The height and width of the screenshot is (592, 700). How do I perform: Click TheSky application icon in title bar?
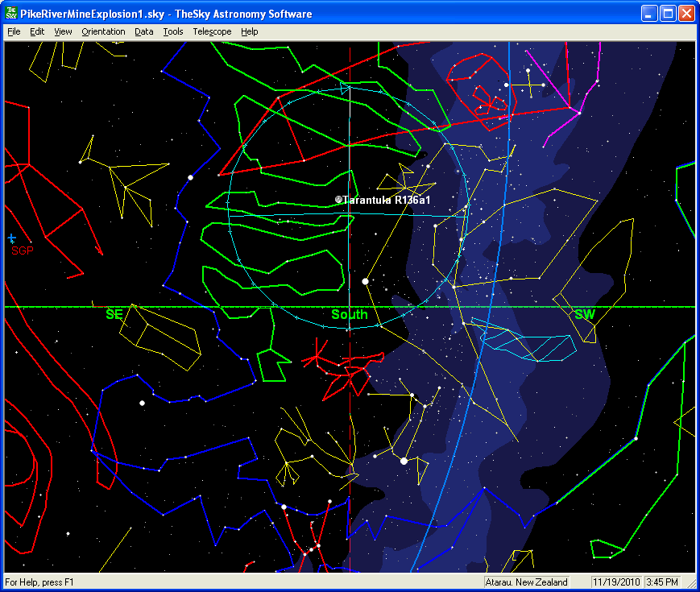click(x=10, y=14)
